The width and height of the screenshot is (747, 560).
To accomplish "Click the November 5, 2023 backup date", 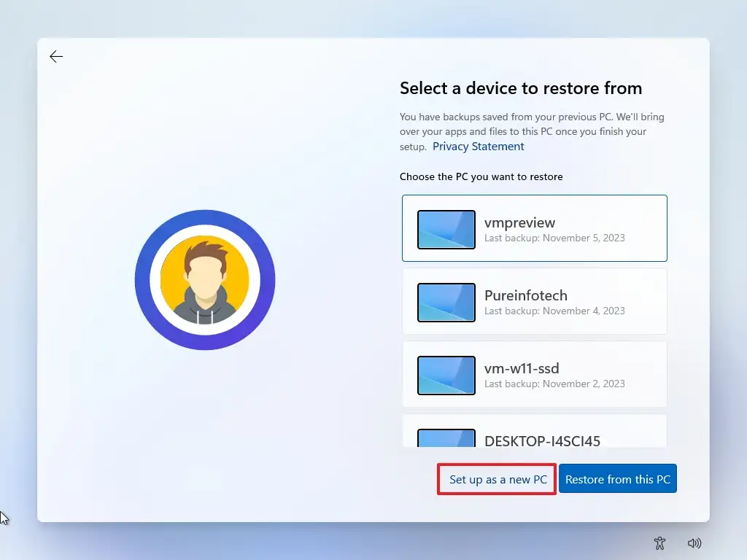I will point(554,238).
